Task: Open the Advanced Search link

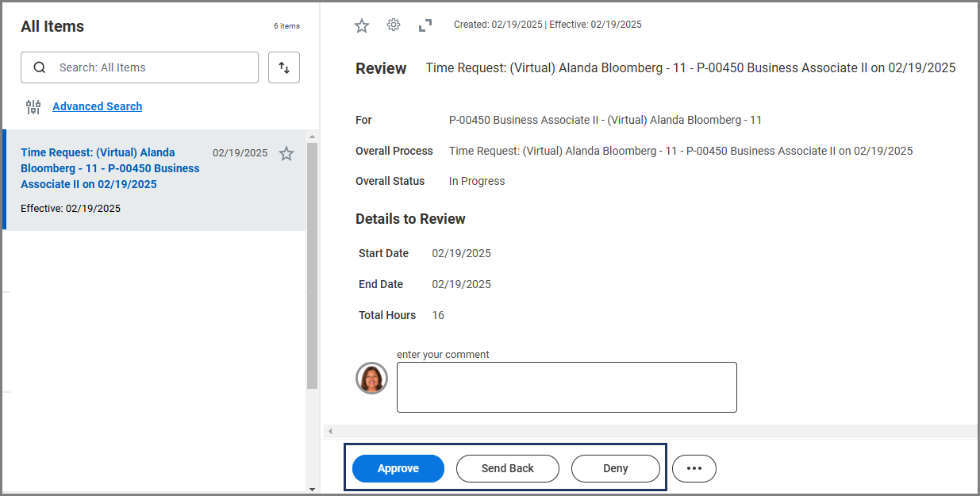Action: pyautogui.click(x=97, y=106)
